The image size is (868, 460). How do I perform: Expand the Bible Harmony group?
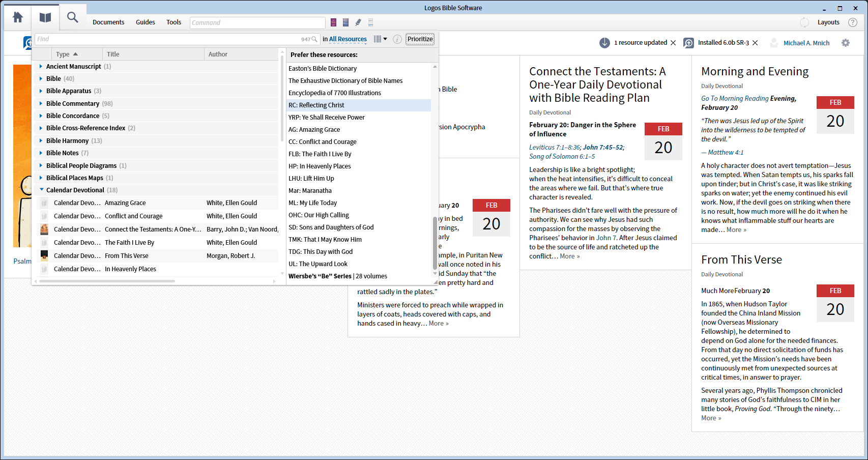41,140
